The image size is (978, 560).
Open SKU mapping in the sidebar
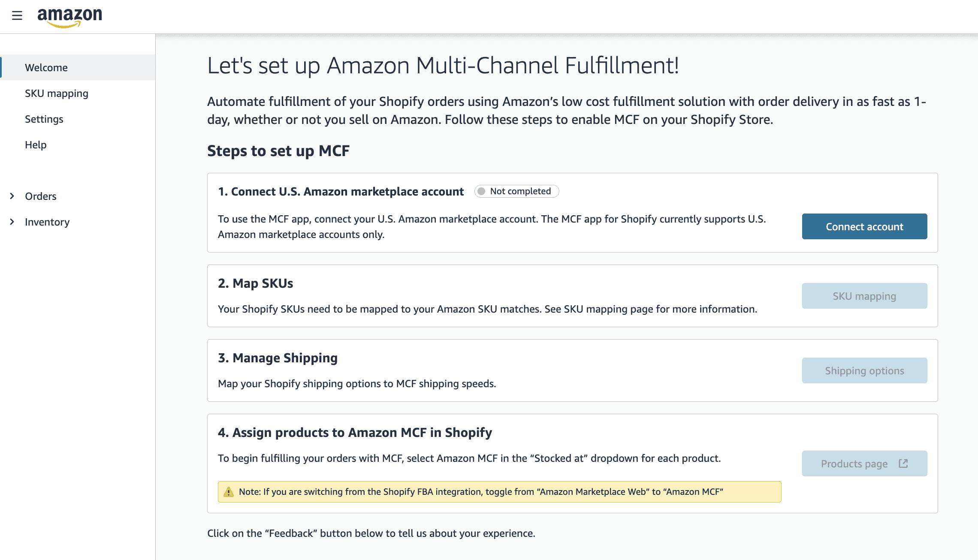[57, 93]
